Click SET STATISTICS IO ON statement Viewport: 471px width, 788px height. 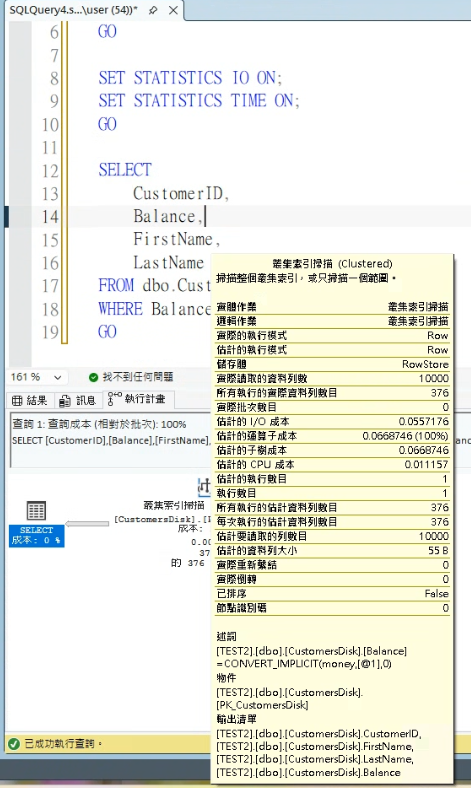coord(190,78)
